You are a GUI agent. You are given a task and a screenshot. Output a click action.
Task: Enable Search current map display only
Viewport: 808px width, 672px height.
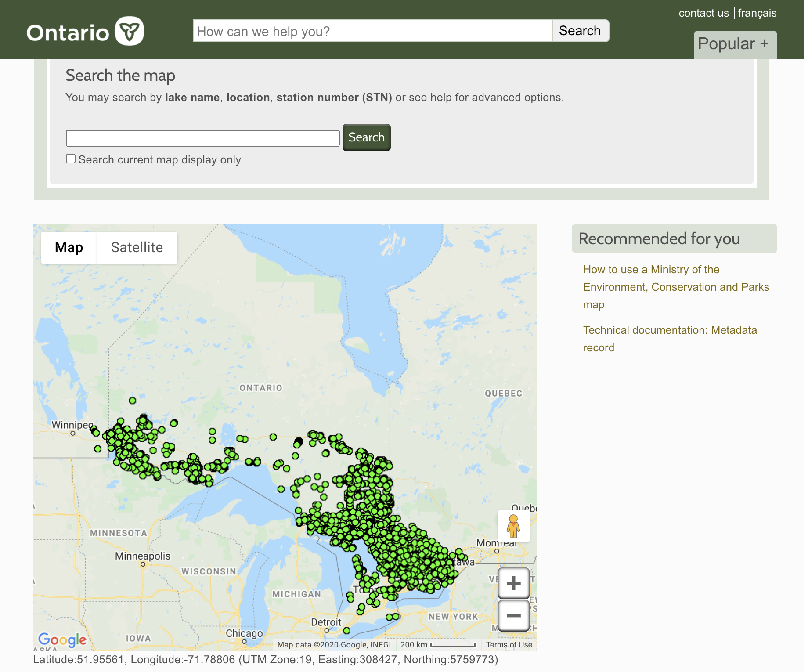(71, 159)
